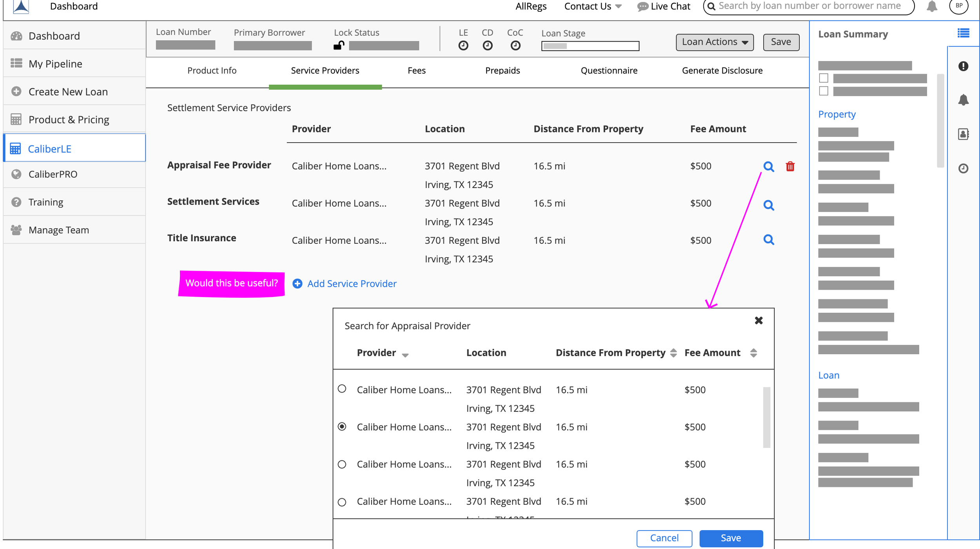Switch to the Questionnaire tab
The image size is (980, 549).
point(609,71)
